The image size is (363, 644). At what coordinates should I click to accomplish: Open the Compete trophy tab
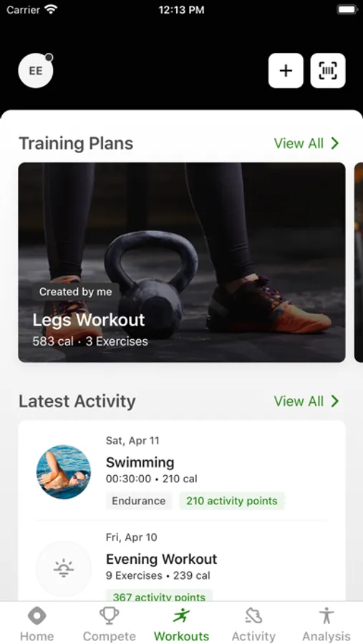click(110, 616)
